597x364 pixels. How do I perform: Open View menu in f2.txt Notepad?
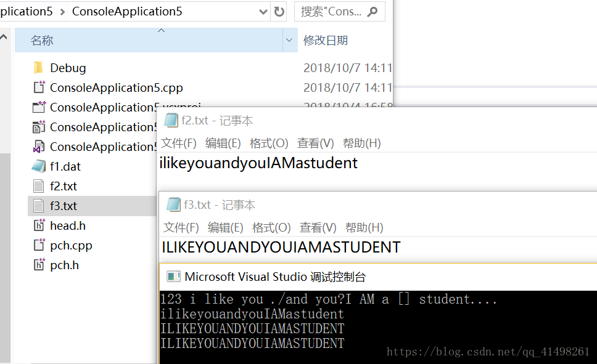(316, 144)
